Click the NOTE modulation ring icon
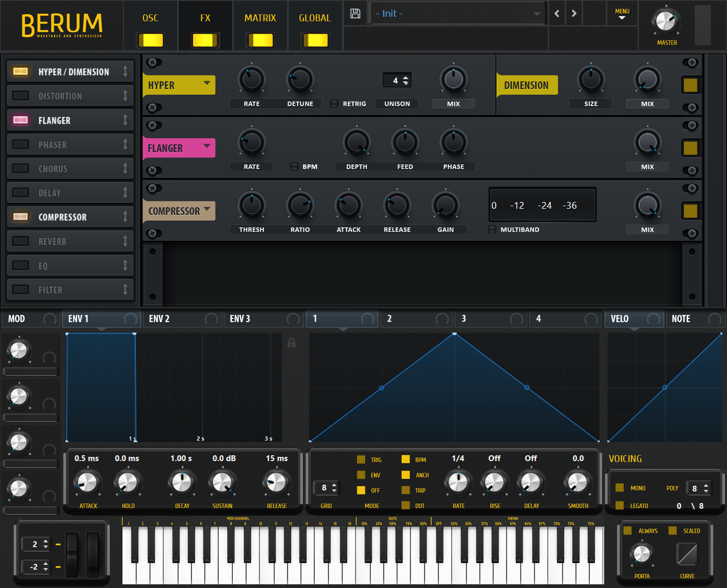Viewport: 727px width, 588px height. [715, 319]
